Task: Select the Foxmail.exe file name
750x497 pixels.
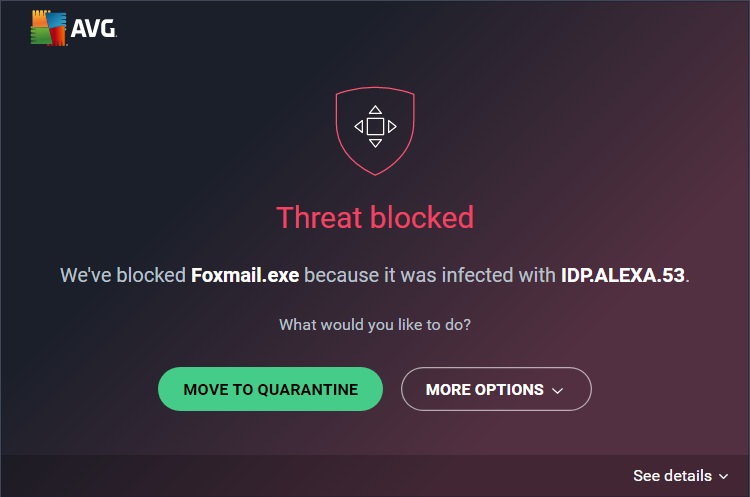Action: 245,275
